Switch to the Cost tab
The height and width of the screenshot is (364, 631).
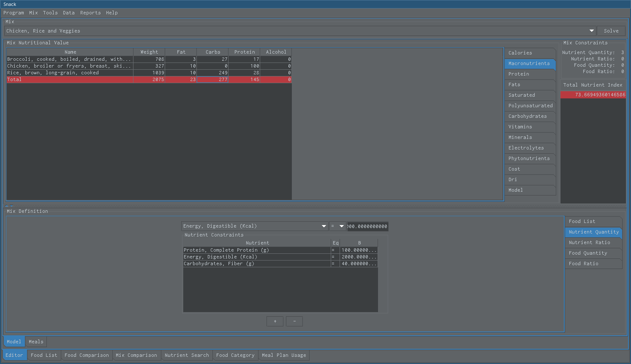(x=530, y=169)
